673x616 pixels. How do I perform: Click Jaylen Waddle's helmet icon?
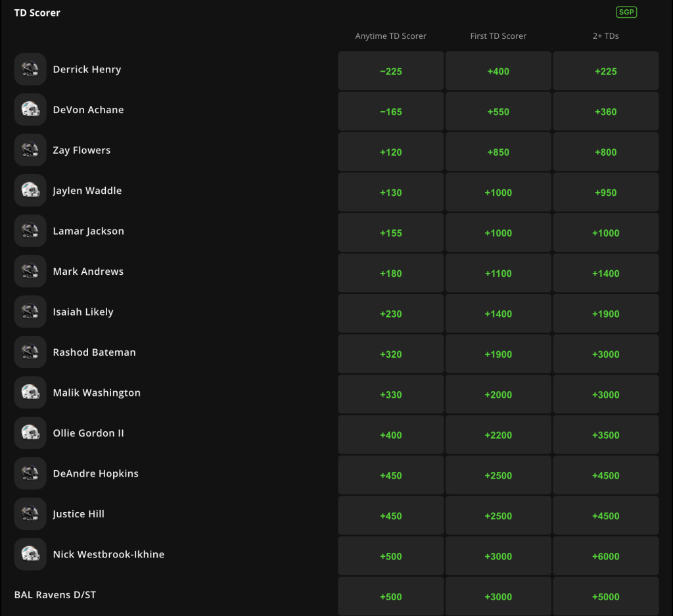pyautogui.click(x=30, y=191)
